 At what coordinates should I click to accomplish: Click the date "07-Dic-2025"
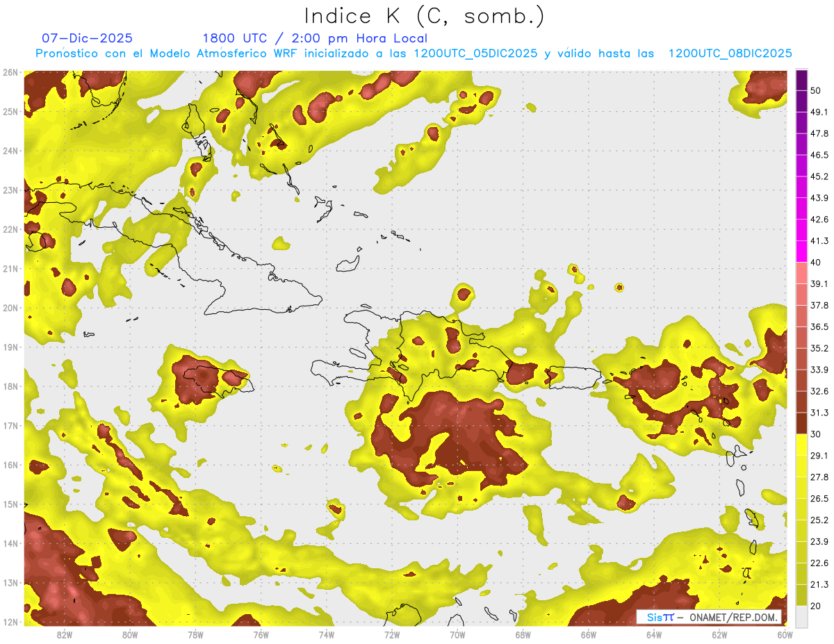87,38
